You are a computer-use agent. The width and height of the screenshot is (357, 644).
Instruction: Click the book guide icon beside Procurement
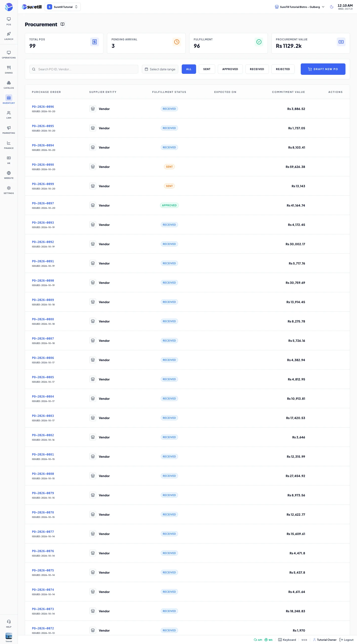62,24
